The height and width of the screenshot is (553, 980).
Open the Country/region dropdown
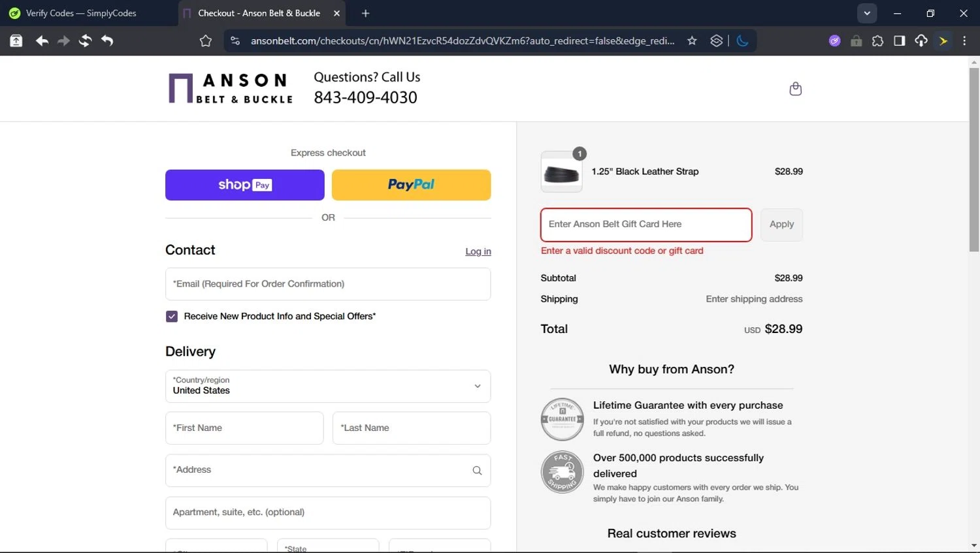pos(328,386)
